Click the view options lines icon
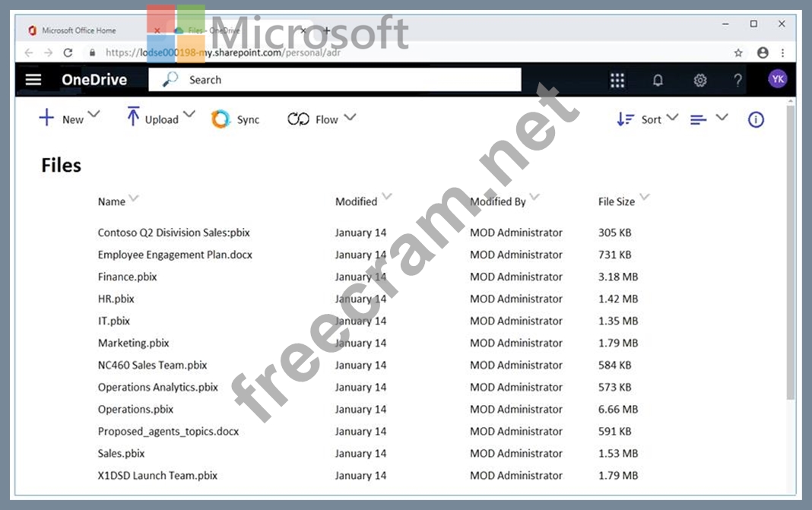Image resolution: width=812 pixels, height=510 pixels. click(698, 120)
